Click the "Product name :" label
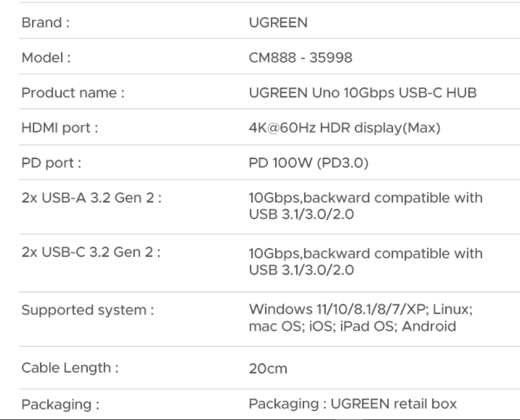The height and width of the screenshot is (420, 520). pyautogui.click(x=72, y=92)
